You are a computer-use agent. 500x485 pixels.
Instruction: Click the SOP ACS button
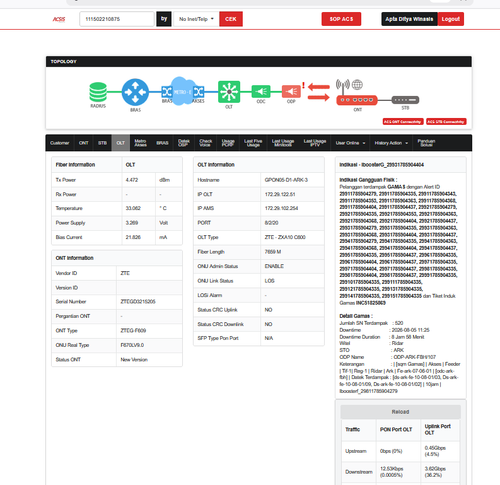click(x=341, y=19)
